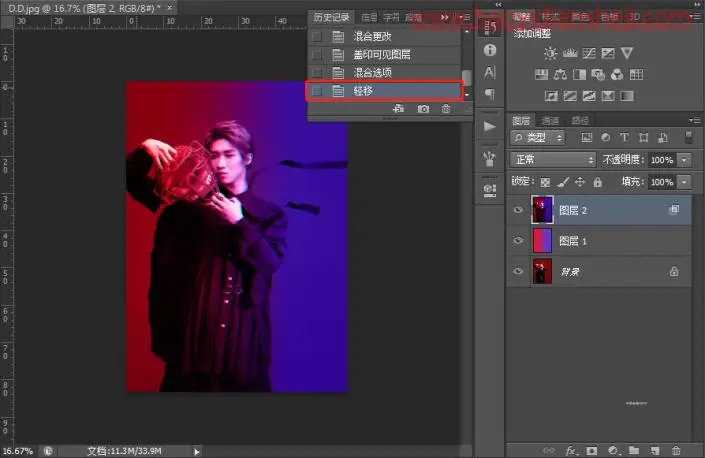The image size is (705, 458).
Task: Toggle visibility of 图层 2
Action: pyautogui.click(x=518, y=210)
